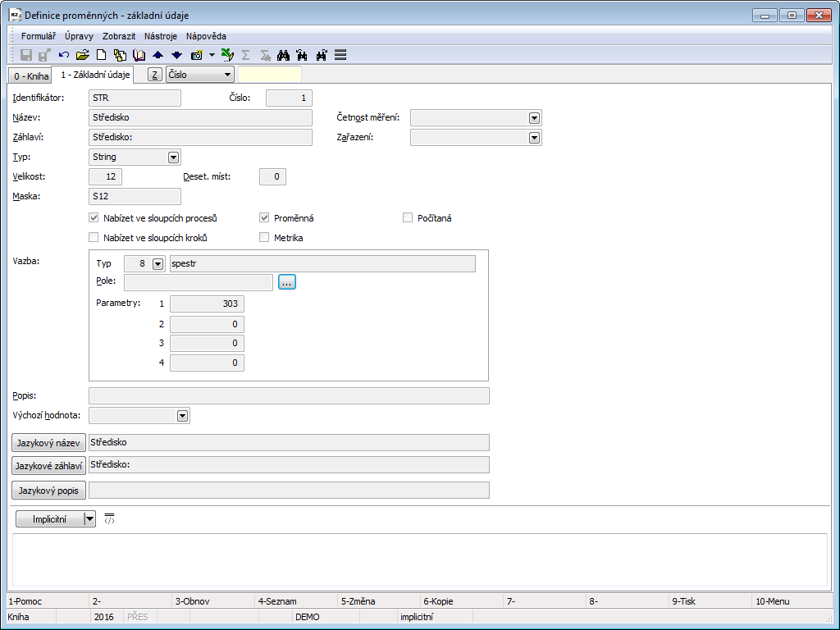Click the Jazykový název button
Viewport: 840px width, 630px height.
point(48,442)
